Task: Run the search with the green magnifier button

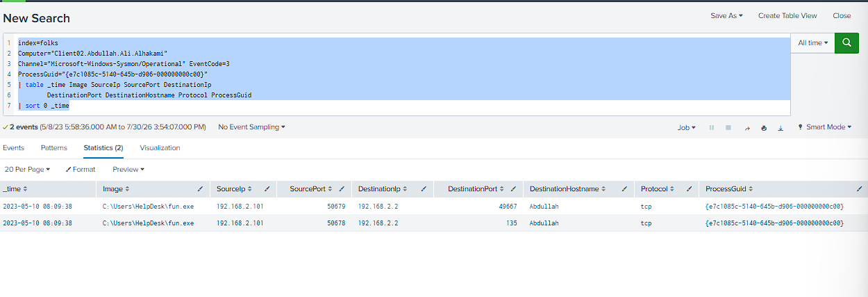Action: pyautogui.click(x=846, y=42)
